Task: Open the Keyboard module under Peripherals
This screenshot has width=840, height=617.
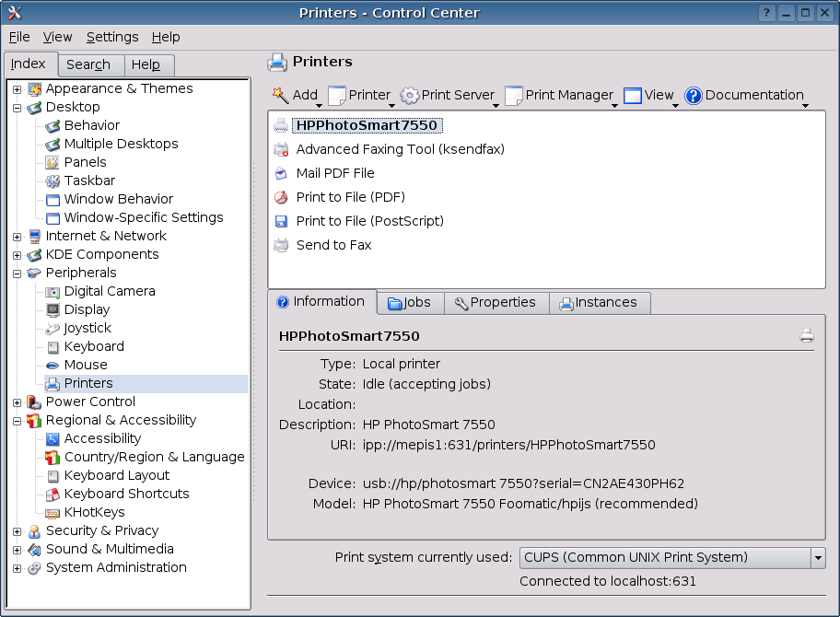Action: click(94, 346)
